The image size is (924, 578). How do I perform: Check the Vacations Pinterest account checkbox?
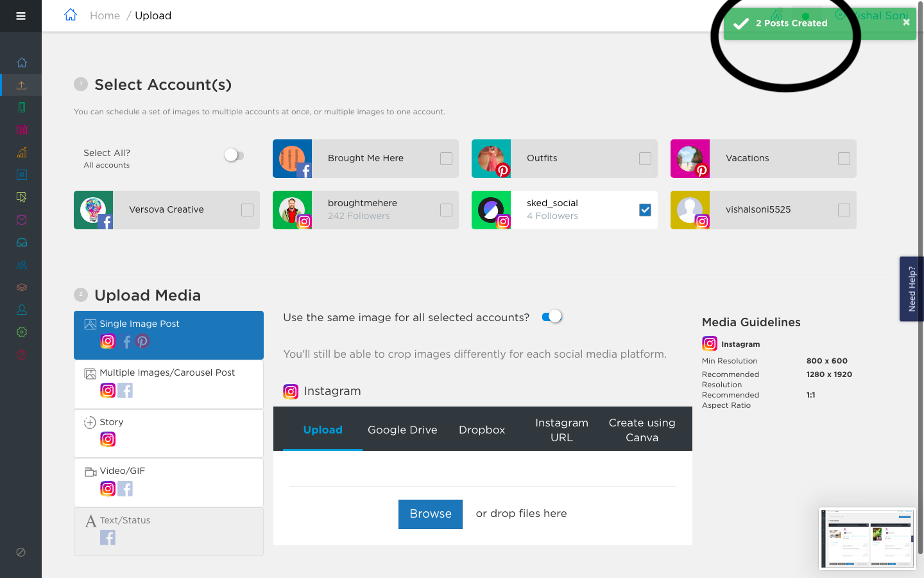coord(844,159)
